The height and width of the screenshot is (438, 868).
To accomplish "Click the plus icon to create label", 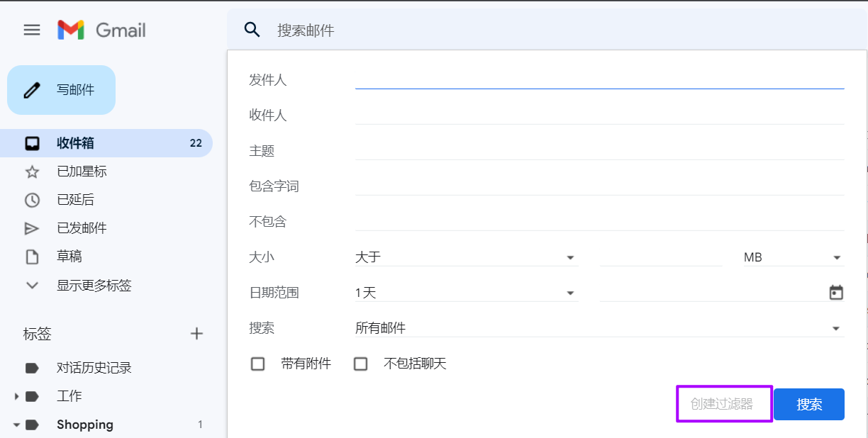I will pos(197,334).
